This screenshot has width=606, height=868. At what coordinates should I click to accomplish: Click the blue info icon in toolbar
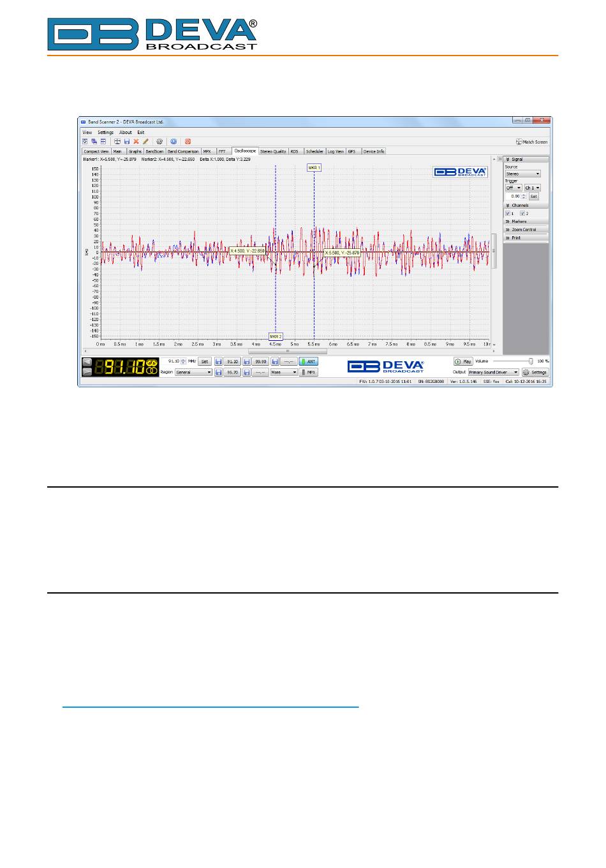click(173, 142)
